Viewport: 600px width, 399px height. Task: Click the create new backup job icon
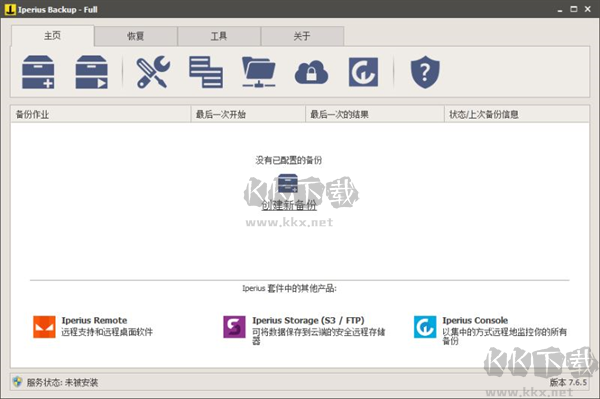(38, 72)
